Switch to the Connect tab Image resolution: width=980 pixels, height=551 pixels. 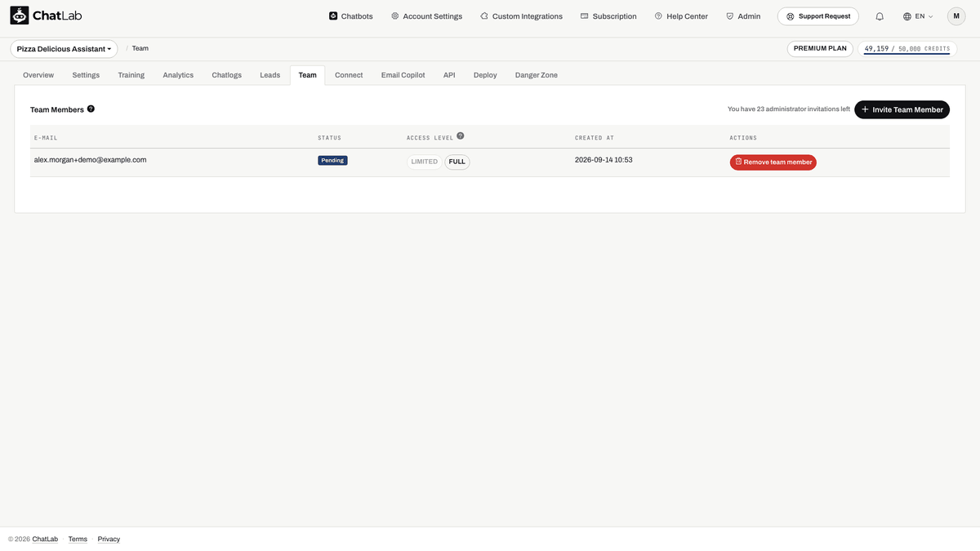point(349,75)
